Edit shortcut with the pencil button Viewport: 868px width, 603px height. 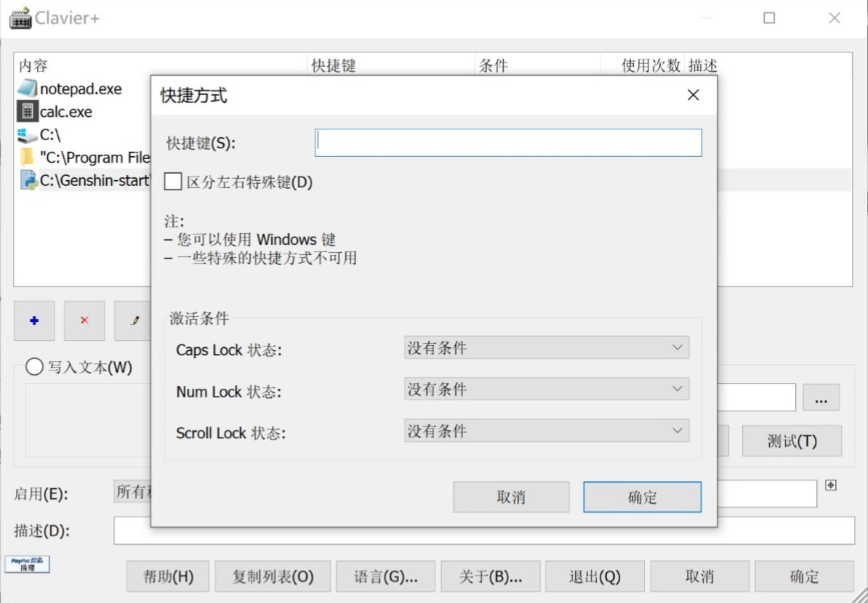click(133, 320)
